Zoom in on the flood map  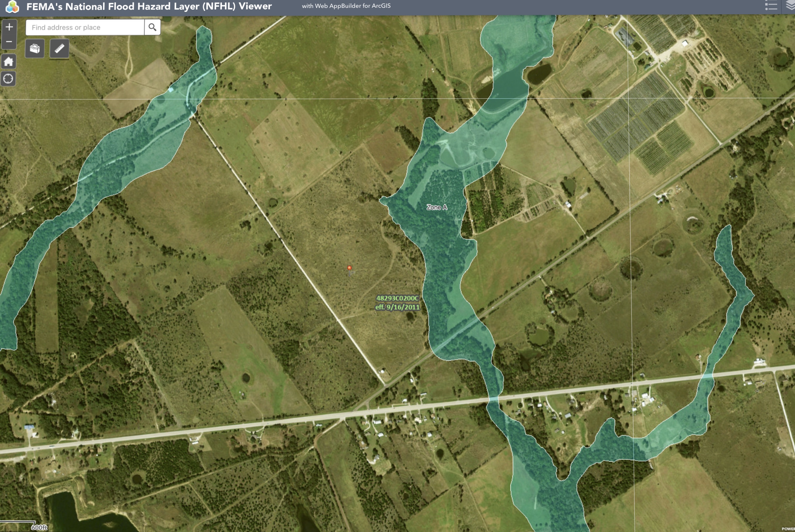pos(9,27)
